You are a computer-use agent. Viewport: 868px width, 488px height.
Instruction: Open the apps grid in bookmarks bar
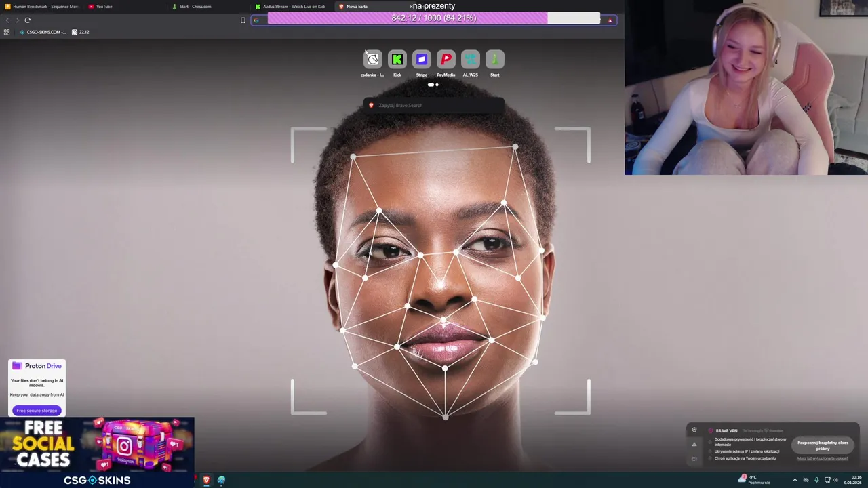pos(7,32)
